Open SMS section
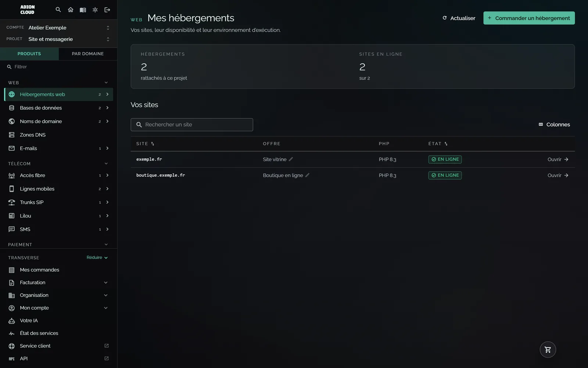This screenshot has height=368, width=588. pyautogui.click(x=59, y=229)
